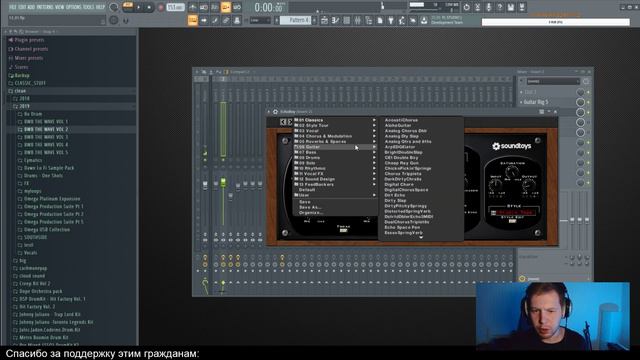The image size is (640, 360).
Task: Click the Tweak button on EchoBoy
Action: click(343, 230)
